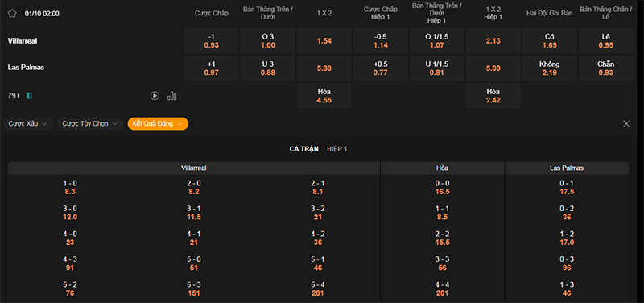Bet on Villarreal win at 1.54
Image resolution: width=644 pixels, height=303 pixels.
(x=324, y=41)
